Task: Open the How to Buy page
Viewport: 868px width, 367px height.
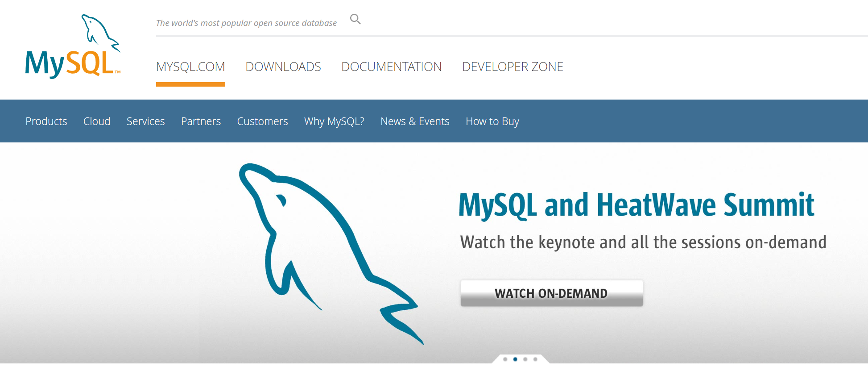Action: pos(492,121)
